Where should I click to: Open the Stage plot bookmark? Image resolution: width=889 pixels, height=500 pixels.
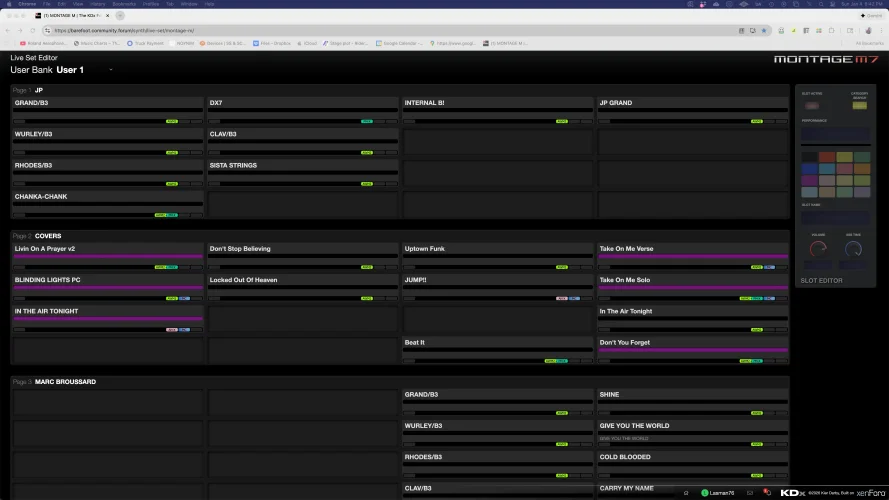pyautogui.click(x=345, y=43)
